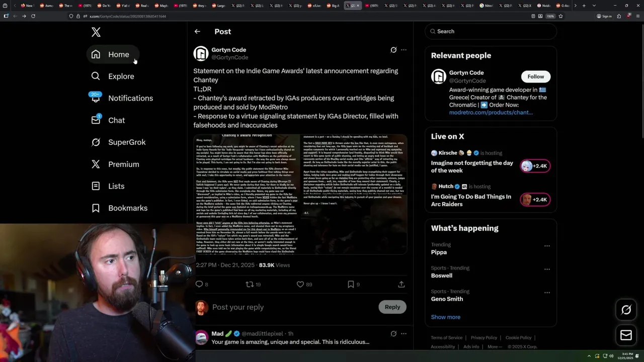This screenshot has height=362, width=644.
Task: Open the trending topic Boswell
Action: coord(442,276)
